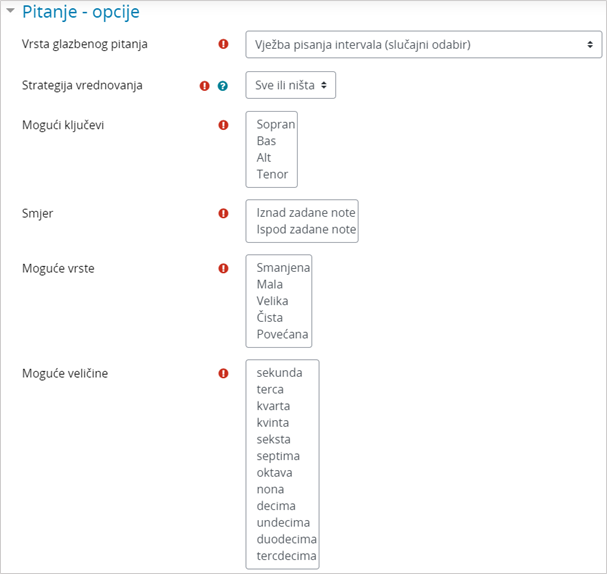Click required icon next to Vrsta glazbenog pitanja
607x574 pixels.
tap(223, 44)
